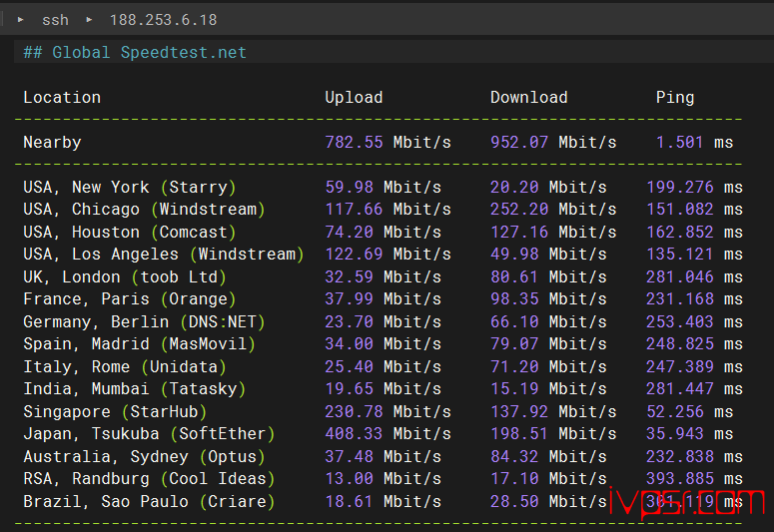774x532 pixels.
Task: Click 'Australia, Sydney (Optus)' row
Action: click(x=144, y=456)
